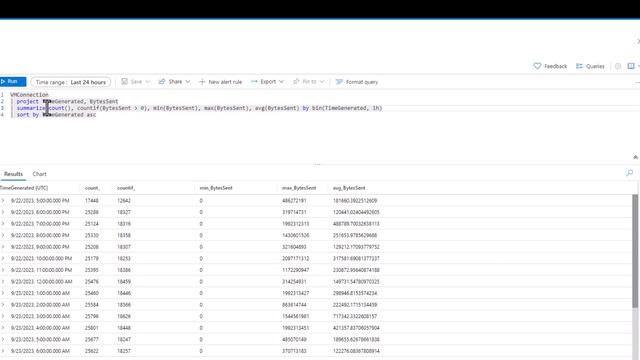Click Format query button

coord(357,82)
